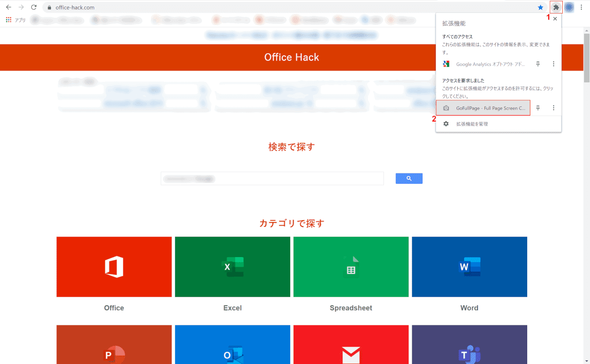Click the profile avatar icon
The image size is (590, 364).
569,7
